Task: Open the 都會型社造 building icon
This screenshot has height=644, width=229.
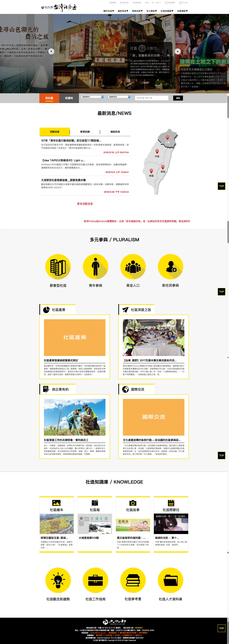Action: pos(58,266)
